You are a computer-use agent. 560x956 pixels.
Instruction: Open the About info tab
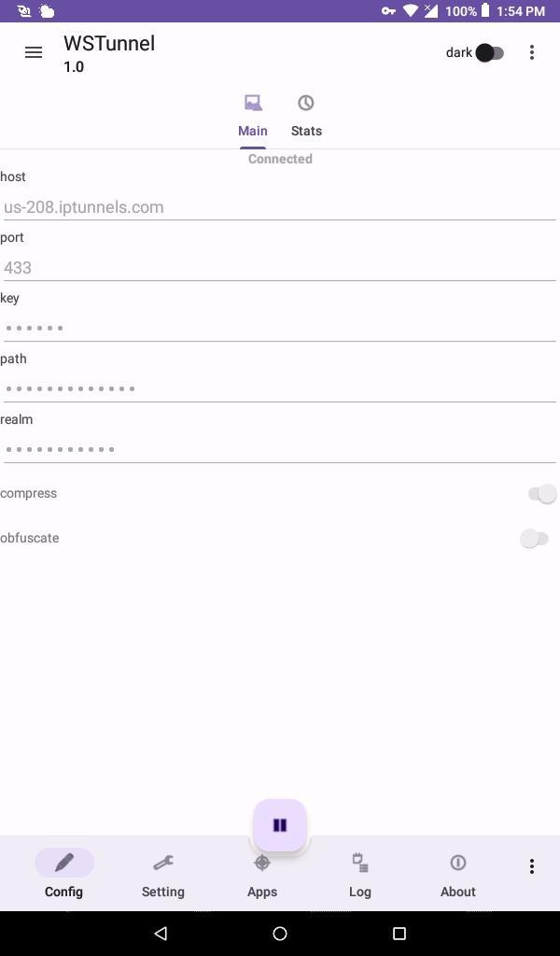click(458, 874)
